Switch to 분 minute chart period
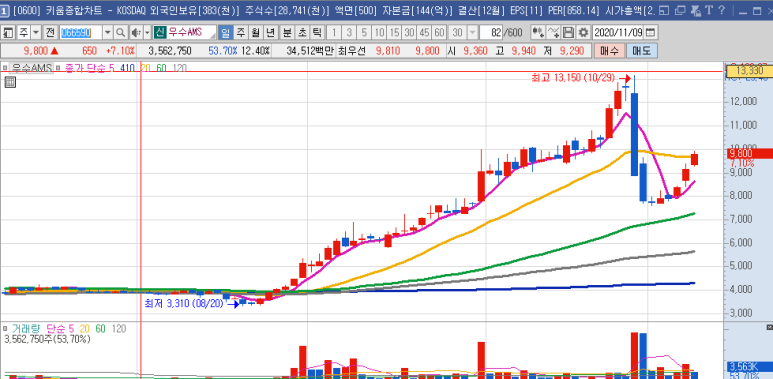 coord(287,33)
